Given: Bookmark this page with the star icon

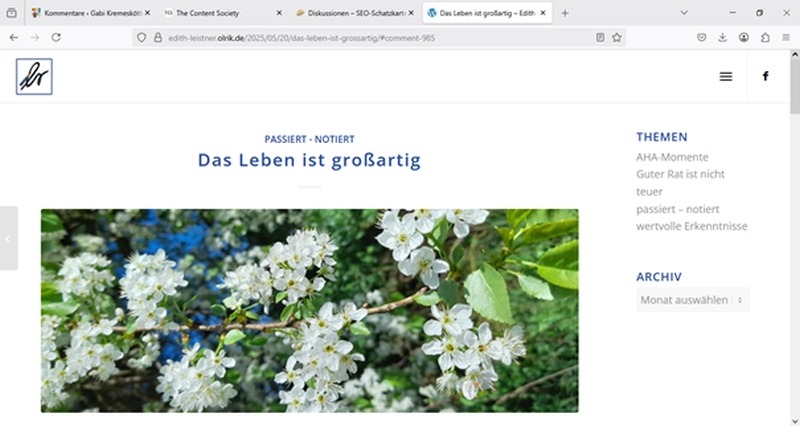Looking at the screenshot, I should (617, 37).
